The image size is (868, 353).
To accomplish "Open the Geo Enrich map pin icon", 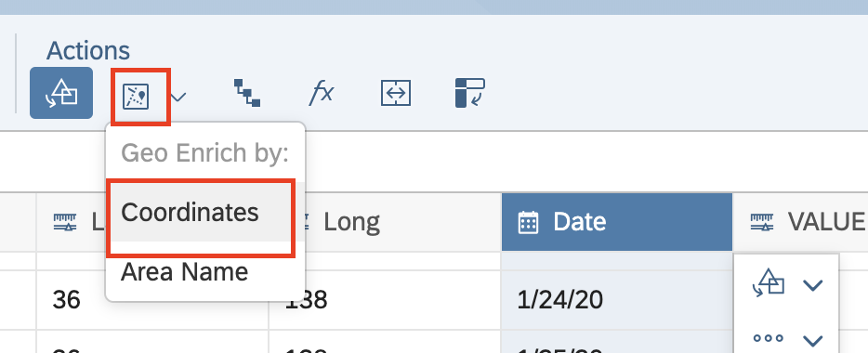I will coord(136,97).
